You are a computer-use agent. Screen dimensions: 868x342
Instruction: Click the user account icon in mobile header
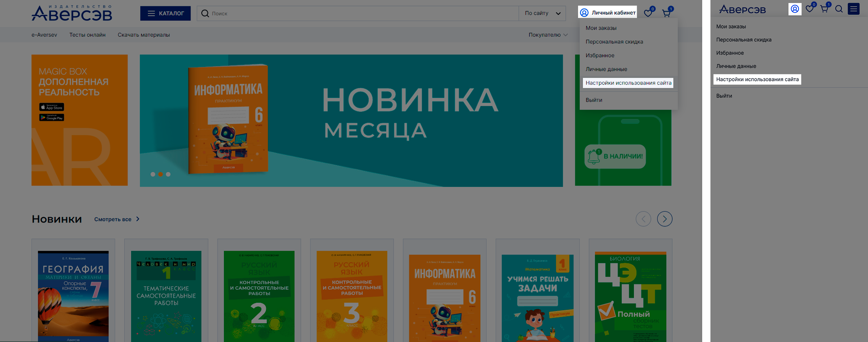794,9
